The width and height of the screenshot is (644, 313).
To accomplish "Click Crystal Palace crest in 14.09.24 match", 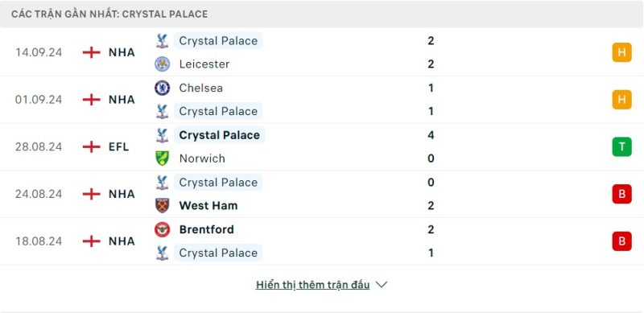I will tap(163, 41).
